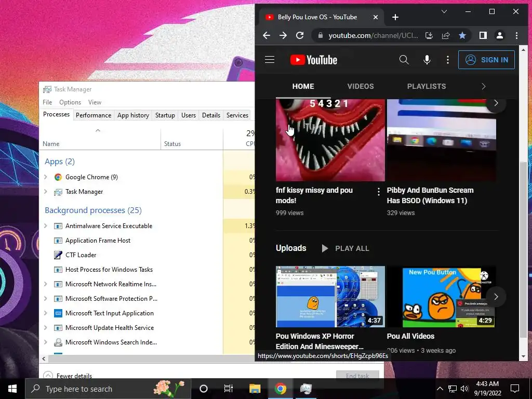Click the bookmark star icon
Image resolution: width=532 pixels, height=399 pixels.
(x=462, y=35)
